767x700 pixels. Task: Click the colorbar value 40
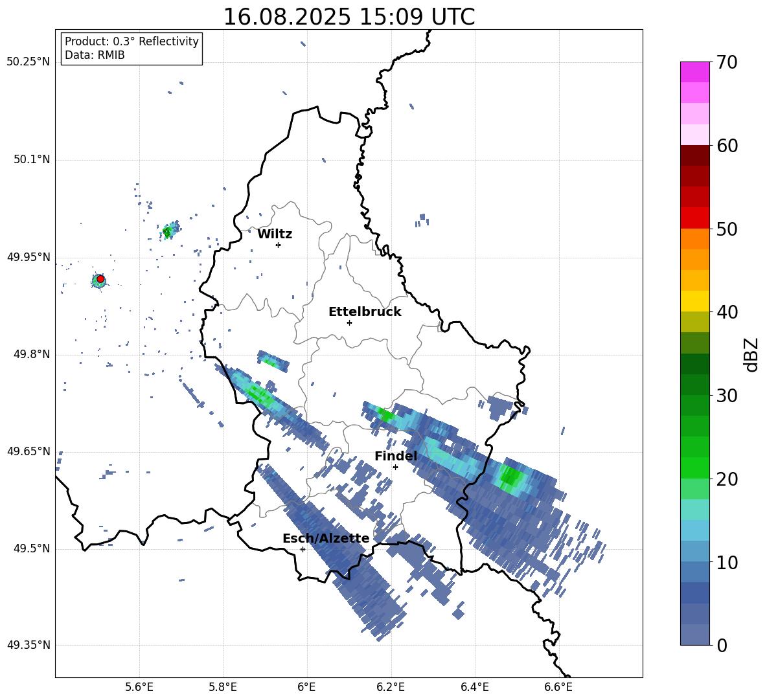[x=727, y=312]
